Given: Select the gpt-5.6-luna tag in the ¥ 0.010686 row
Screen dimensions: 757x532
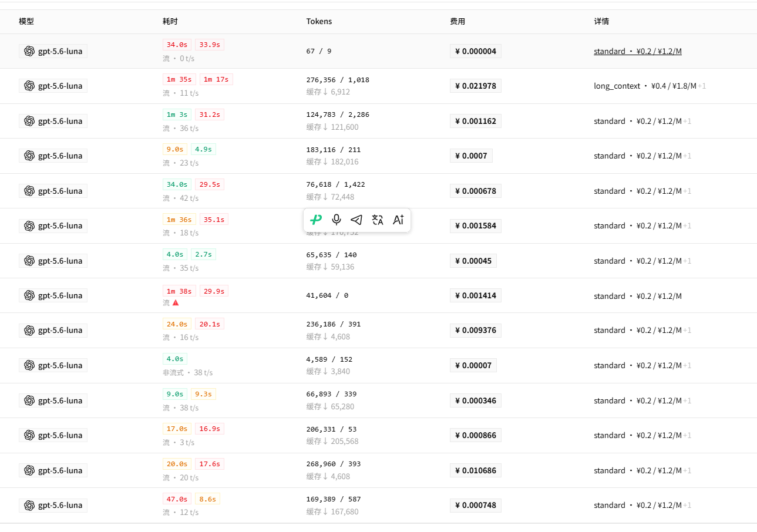Looking at the screenshot, I should tap(53, 470).
